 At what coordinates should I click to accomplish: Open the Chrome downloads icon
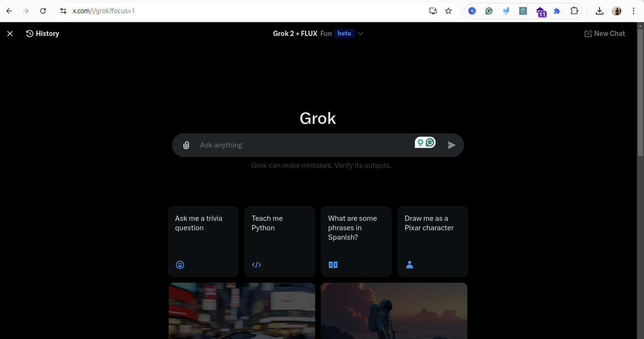pos(600,11)
